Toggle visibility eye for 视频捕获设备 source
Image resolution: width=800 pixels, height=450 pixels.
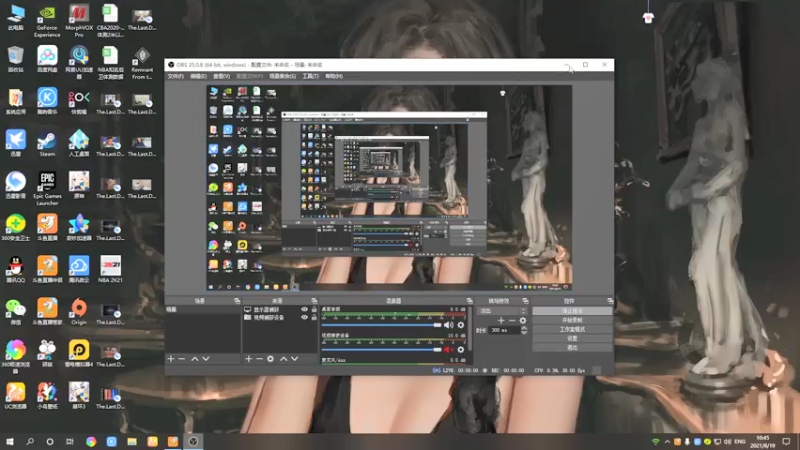pyautogui.click(x=305, y=317)
